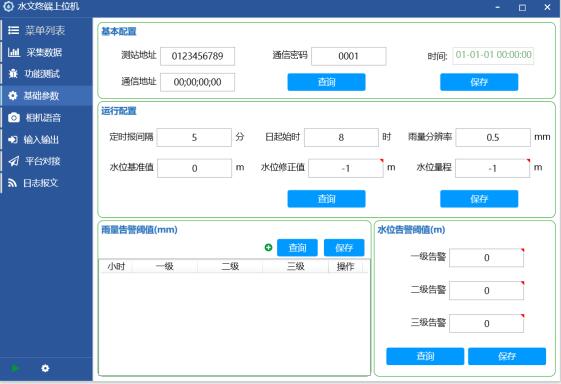
Task: Click the 二级 column header
Action: coord(230,266)
